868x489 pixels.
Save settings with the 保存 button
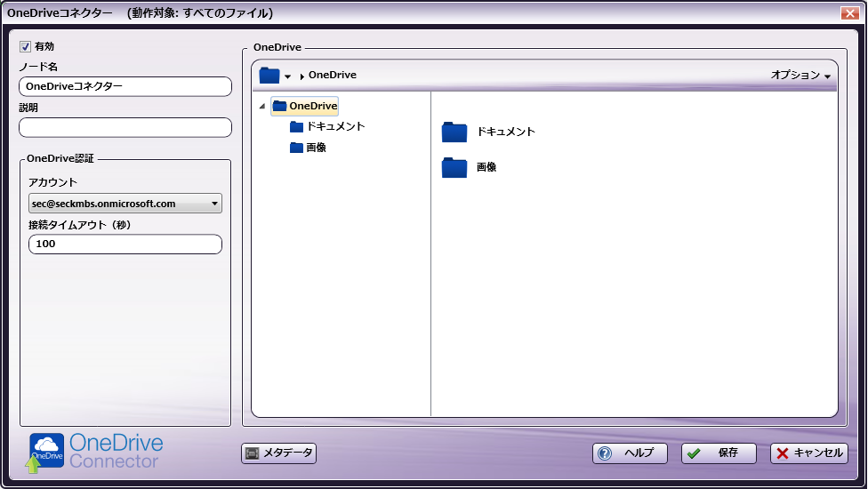click(719, 453)
